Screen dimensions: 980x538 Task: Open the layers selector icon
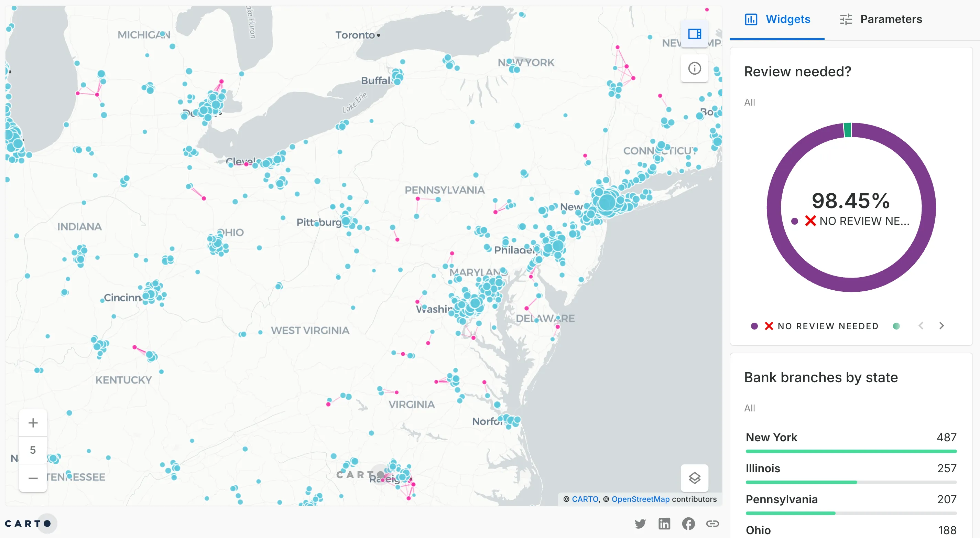click(694, 478)
